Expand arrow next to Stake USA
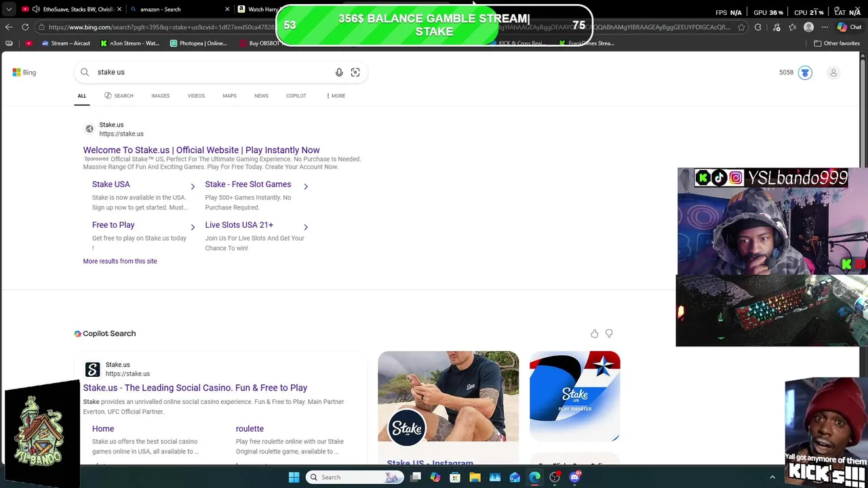868x488 pixels. [x=193, y=186]
